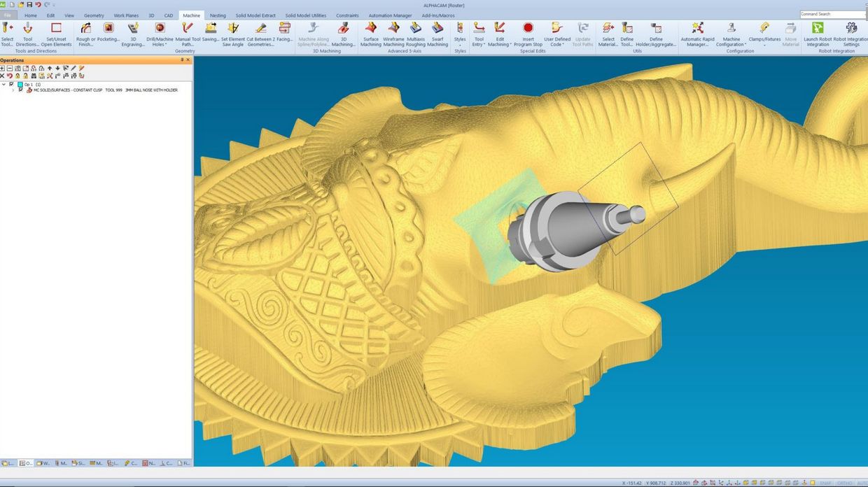Collapse the Op 1 tree node
The height and width of the screenshot is (487, 868).
tap(4, 84)
